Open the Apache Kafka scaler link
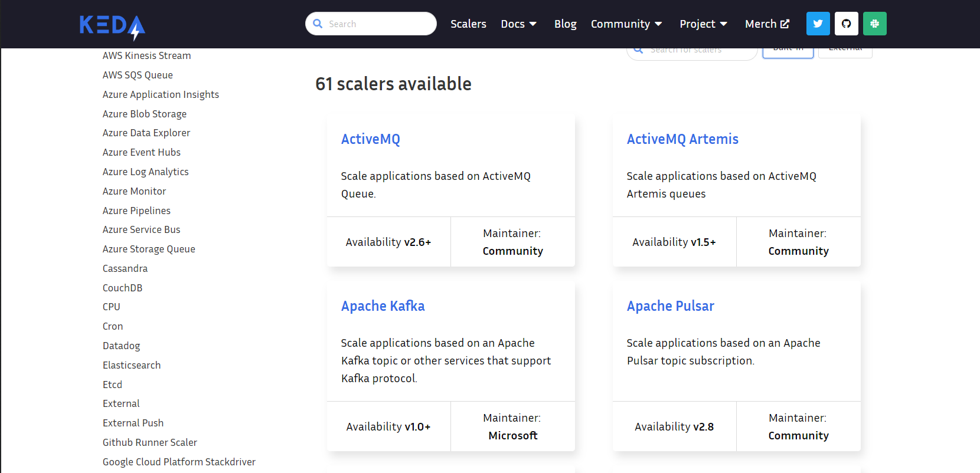The height and width of the screenshot is (473, 980). click(x=383, y=306)
